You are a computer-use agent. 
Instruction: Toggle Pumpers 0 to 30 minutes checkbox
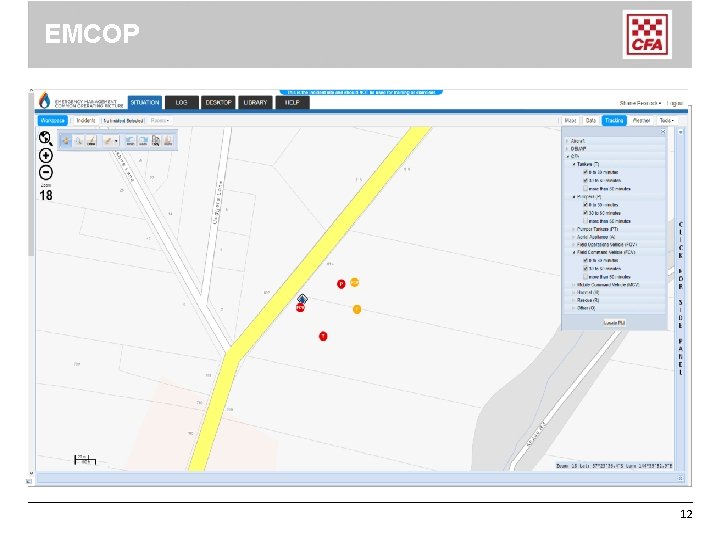585,204
